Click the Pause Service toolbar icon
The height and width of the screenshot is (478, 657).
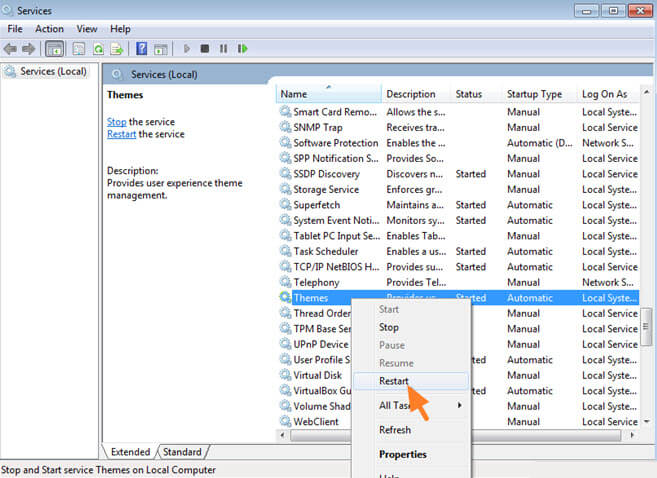pyautogui.click(x=223, y=49)
